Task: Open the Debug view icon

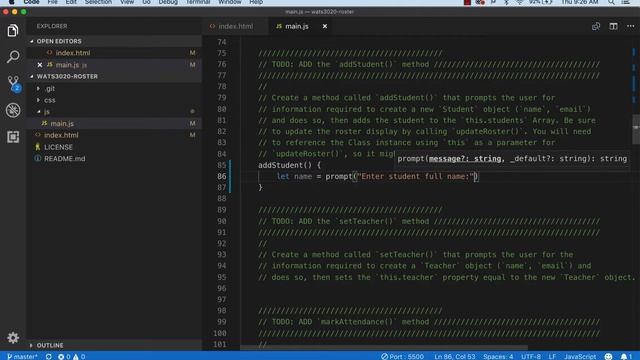Action: (13, 110)
